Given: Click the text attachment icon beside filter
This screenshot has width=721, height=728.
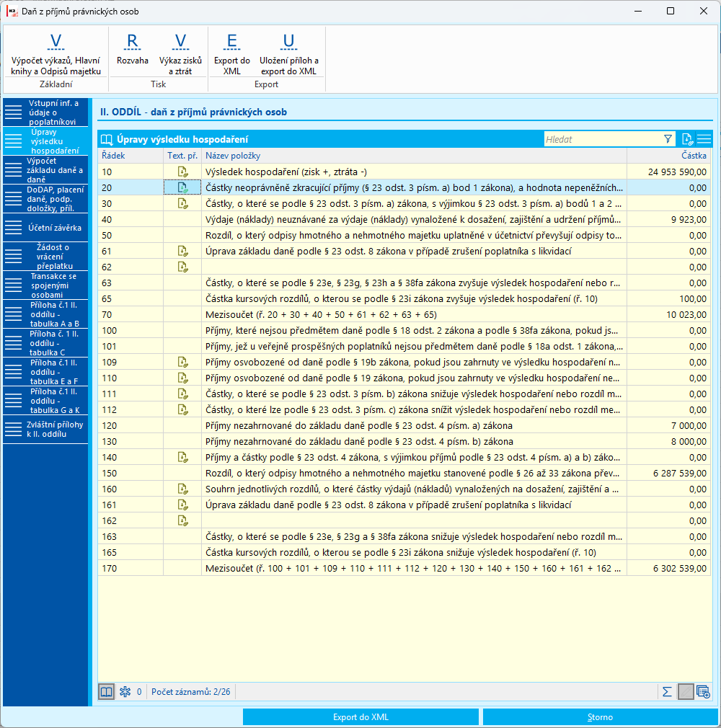Looking at the screenshot, I should coord(688,139).
